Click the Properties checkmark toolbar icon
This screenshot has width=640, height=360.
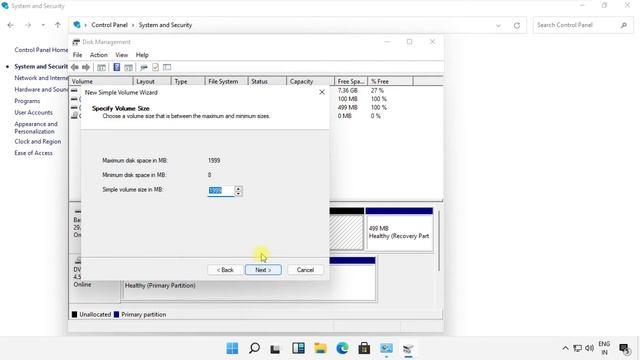156,67
